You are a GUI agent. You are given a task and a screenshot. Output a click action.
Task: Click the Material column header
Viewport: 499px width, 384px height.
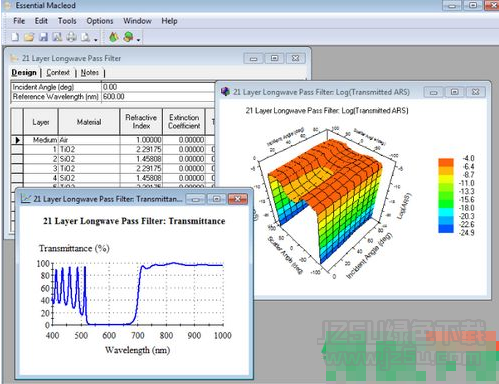tap(89, 122)
